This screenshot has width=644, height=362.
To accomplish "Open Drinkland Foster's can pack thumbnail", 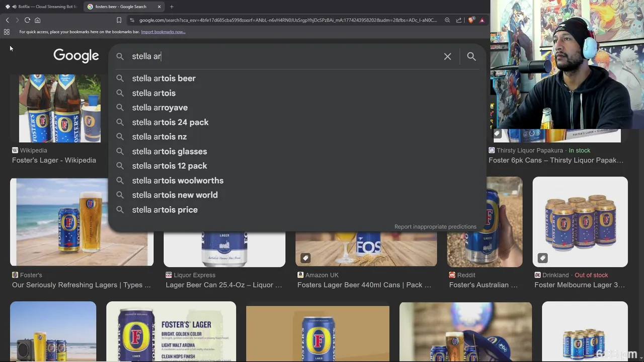I will pyautogui.click(x=580, y=222).
